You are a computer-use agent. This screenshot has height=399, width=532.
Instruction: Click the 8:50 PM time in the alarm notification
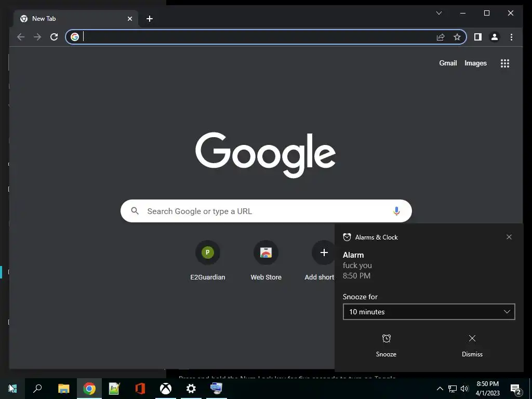click(x=356, y=276)
